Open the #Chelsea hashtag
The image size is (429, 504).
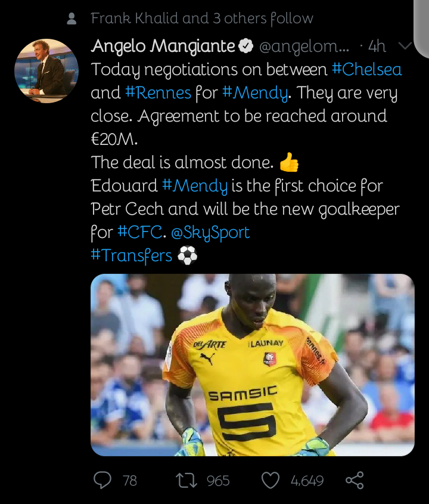366,69
